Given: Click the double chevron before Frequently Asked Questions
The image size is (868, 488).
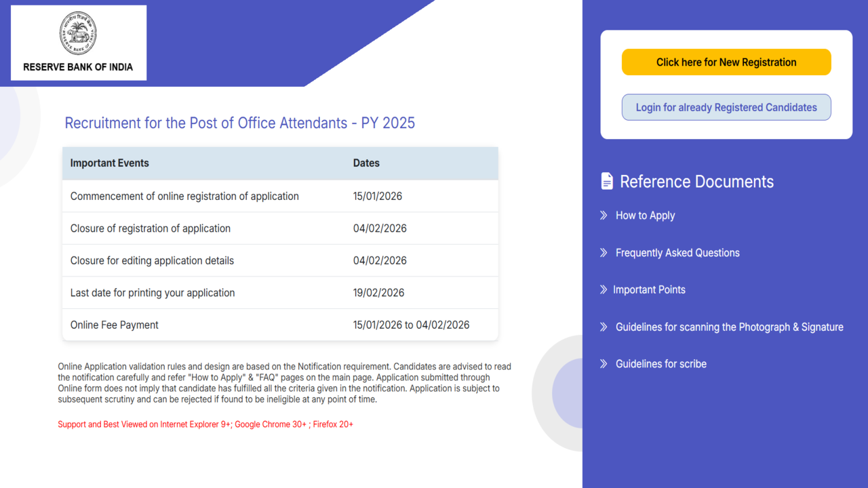Looking at the screenshot, I should coord(604,253).
